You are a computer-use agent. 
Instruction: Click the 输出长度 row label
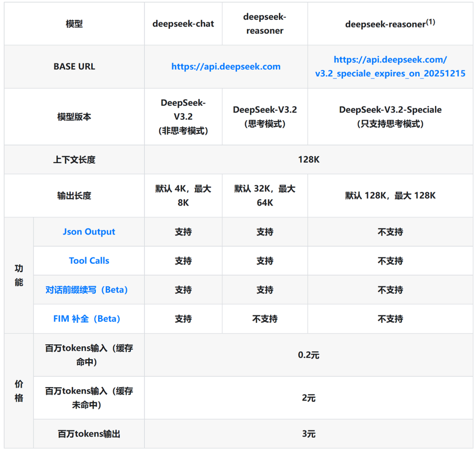click(x=74, y=196)
